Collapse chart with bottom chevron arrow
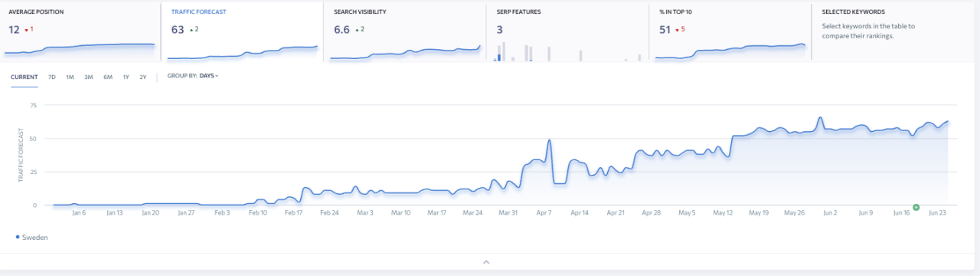This screenshot has width=980, height=276. tap(485, 262)
